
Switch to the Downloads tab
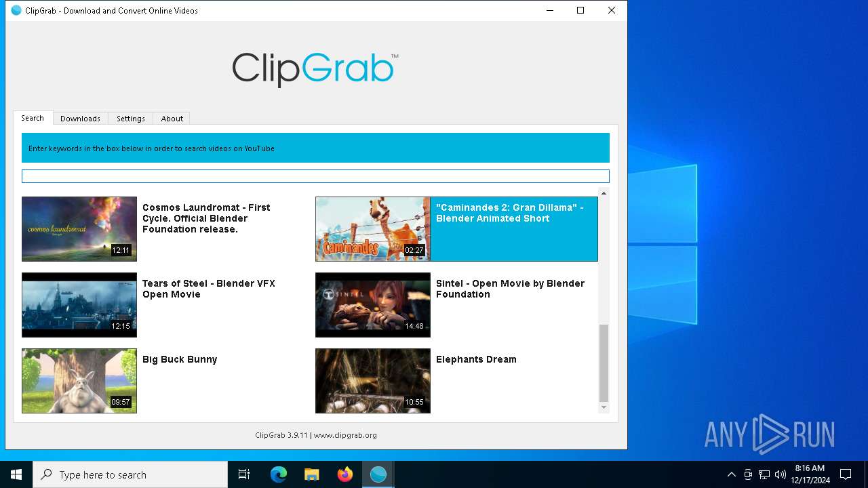pyautogui.click(x=80, y=118)
